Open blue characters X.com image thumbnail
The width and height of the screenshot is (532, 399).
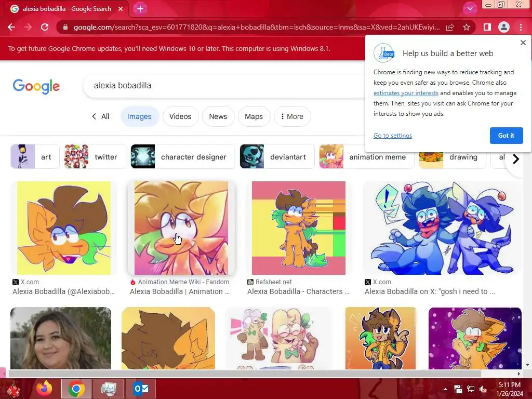click(442, 228)
